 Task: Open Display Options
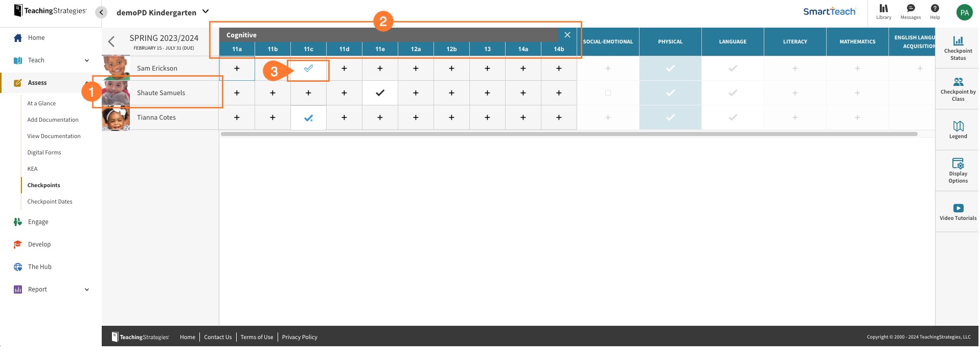958,170
